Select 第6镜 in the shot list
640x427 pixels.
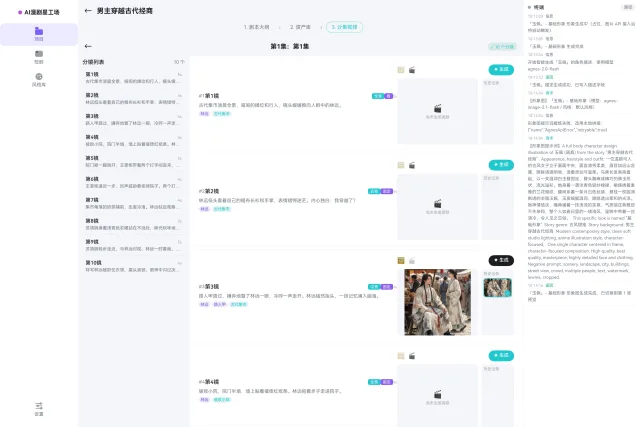click(133, 182)
